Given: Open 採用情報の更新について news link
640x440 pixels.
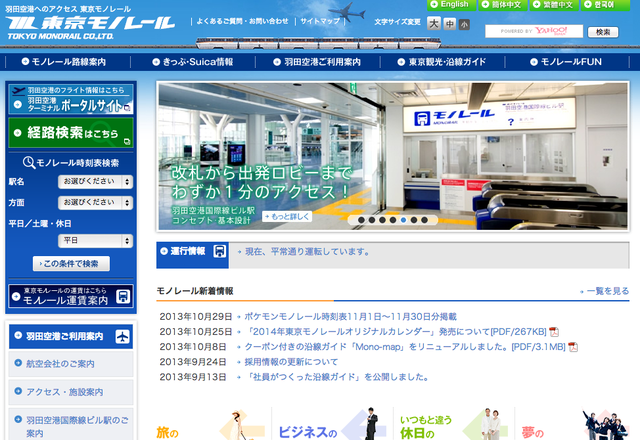Looking at the screenshot, I should (x=291, y=362).
